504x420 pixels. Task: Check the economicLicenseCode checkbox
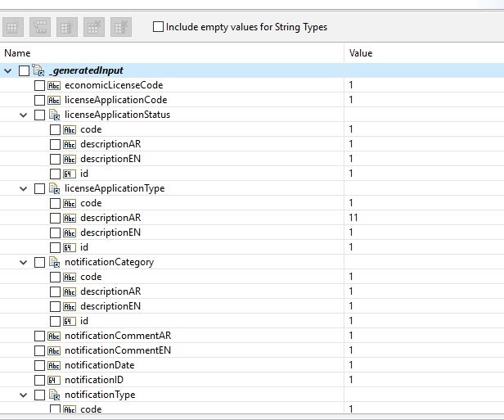click(39, 85)
